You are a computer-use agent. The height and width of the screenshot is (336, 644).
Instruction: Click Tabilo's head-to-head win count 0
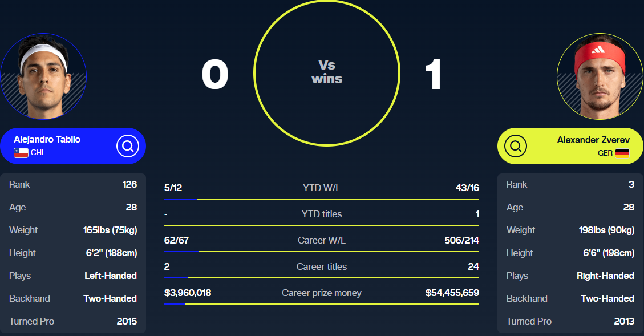pos(215,76)
